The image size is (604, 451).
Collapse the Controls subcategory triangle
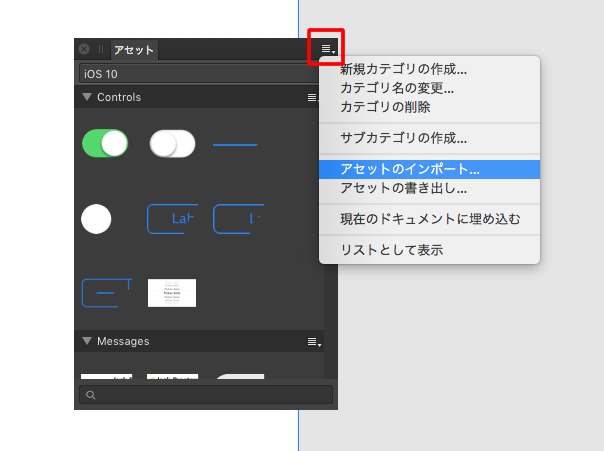click(x=87, y=97)
